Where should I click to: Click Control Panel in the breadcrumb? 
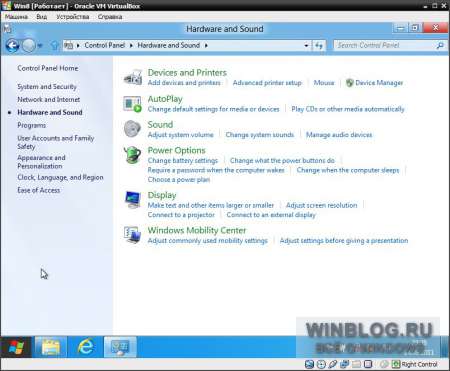[x=104, y=45]
